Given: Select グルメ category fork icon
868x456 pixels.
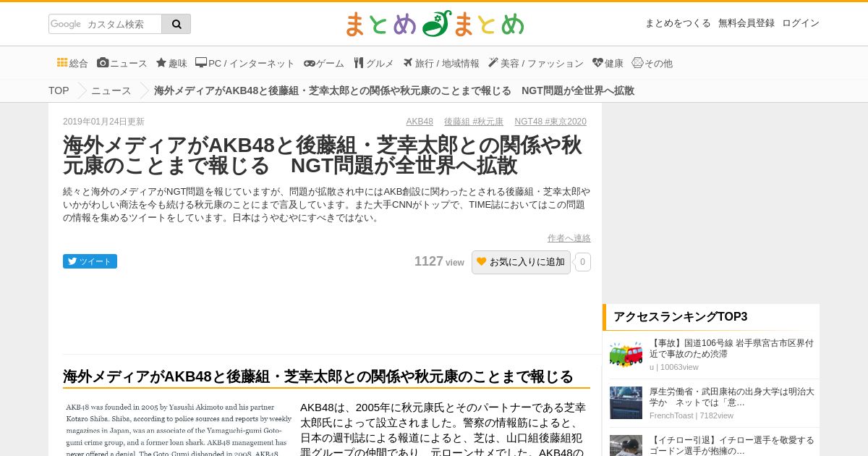Looking at the screenshot, I should coord(359,63).
